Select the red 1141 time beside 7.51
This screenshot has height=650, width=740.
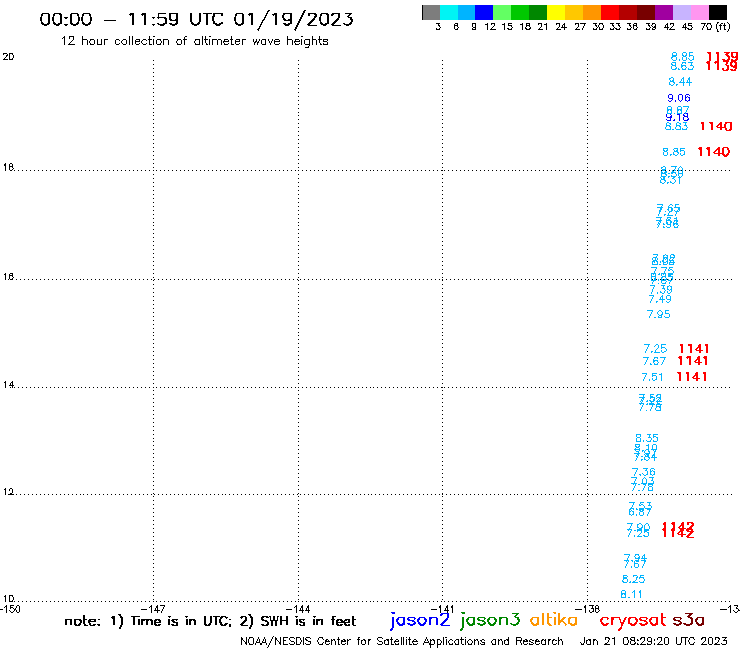tap(691, 377)
